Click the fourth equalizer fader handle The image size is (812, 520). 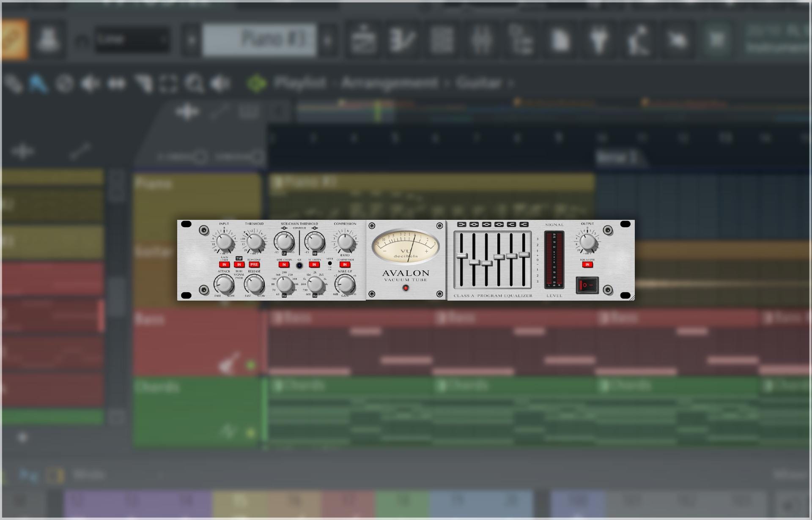pyautogui.click(x=499, y=257)
